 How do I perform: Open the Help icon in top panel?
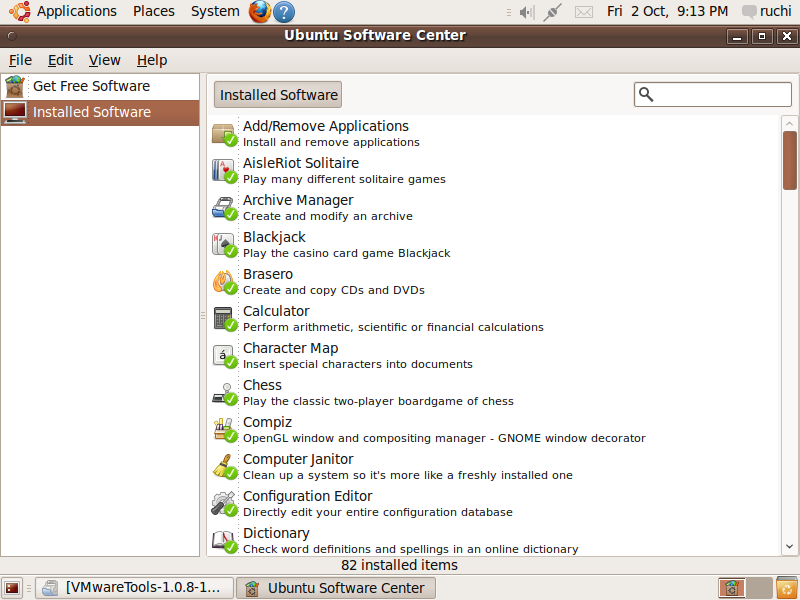[x=284, y=12]
